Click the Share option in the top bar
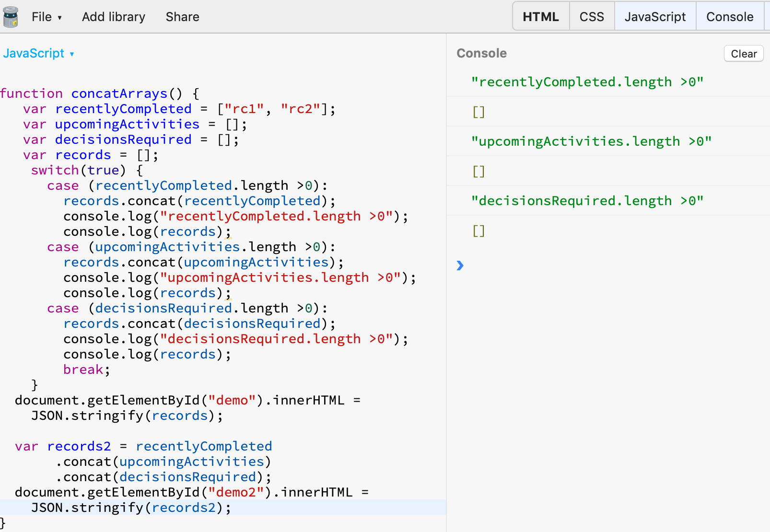The width and height of the screenshot is (770, 532). (182, 16)
